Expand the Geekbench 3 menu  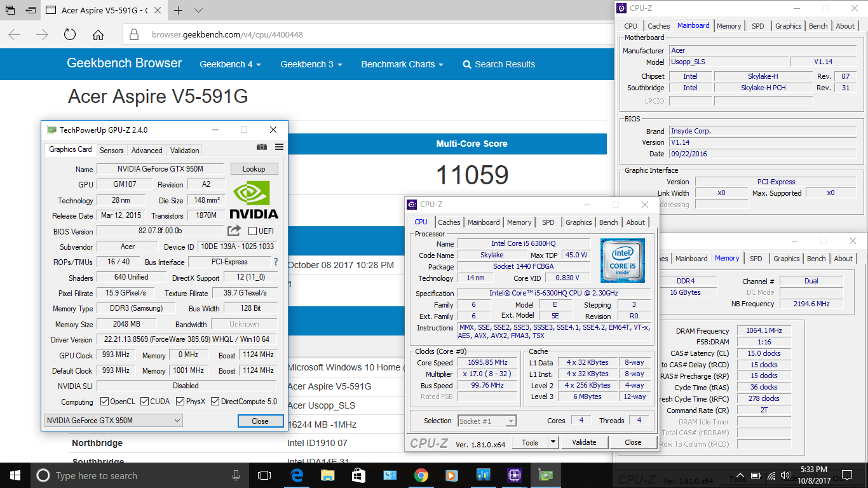tap(311, 64)
